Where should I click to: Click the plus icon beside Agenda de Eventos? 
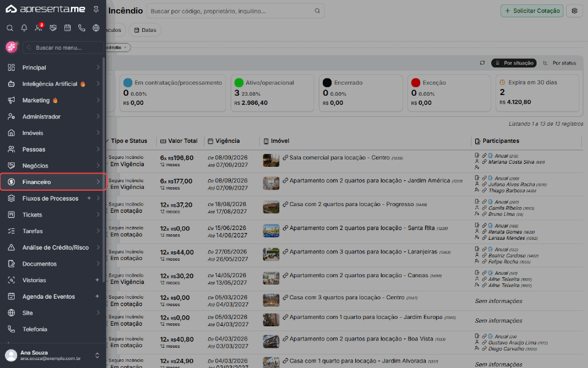pyautogui.click(x=97, y=296)
